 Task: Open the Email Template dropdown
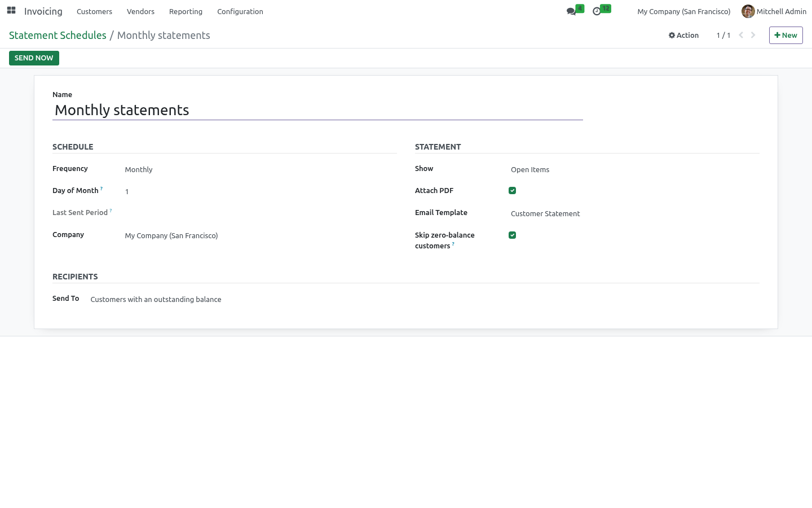pyautogui.click(x=634, y=213)
